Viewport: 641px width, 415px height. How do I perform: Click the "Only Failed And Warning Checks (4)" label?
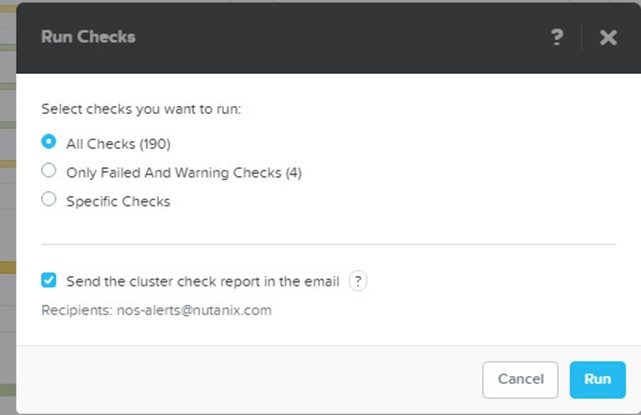[x=184, y=173]
